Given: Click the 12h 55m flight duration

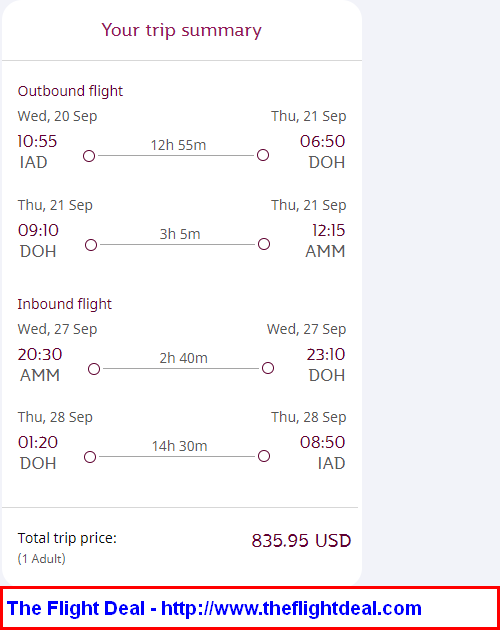Looking at the screenshot, I should tap(178, 145).
